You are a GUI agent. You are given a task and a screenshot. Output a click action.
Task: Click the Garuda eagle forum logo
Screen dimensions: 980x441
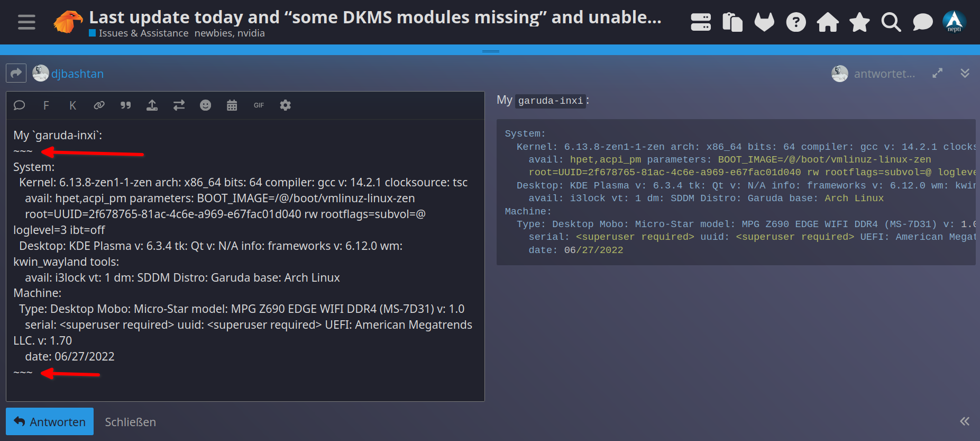click(x=68, y=22)
